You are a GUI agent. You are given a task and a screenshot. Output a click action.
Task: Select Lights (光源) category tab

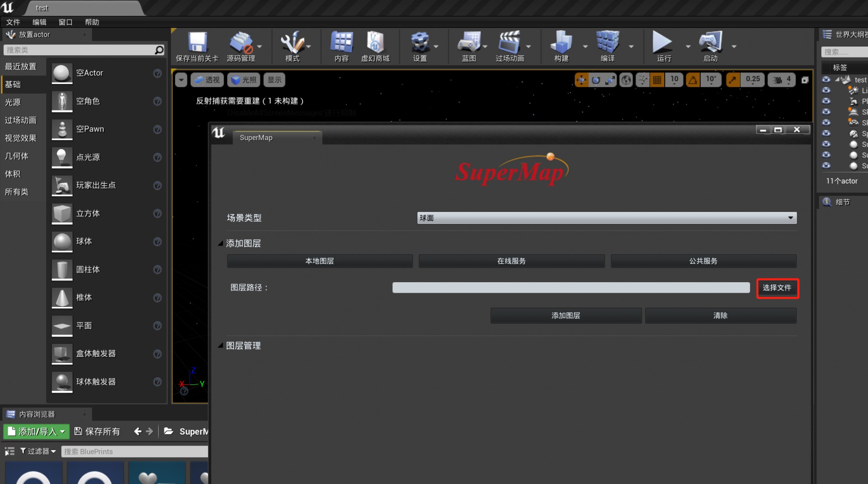pos(23,102)
